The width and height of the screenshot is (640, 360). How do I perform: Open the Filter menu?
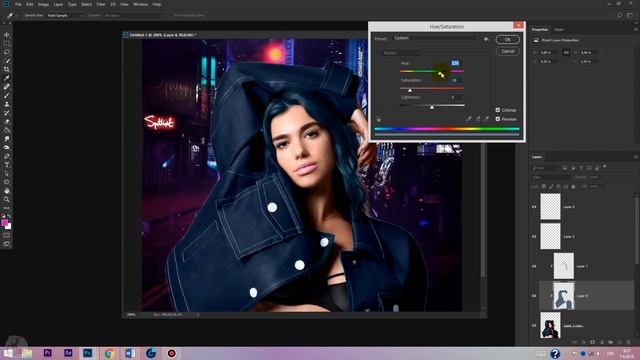pos(100,4)
